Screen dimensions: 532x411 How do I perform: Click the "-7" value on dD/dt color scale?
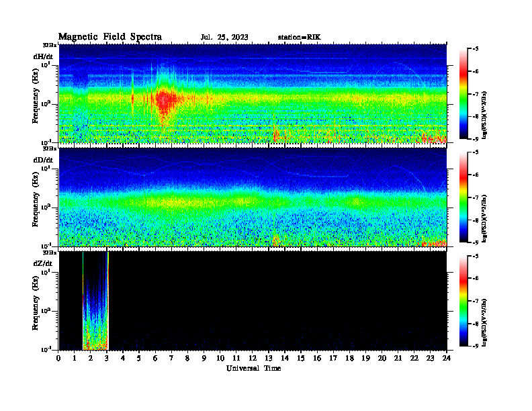pos(476,197)
